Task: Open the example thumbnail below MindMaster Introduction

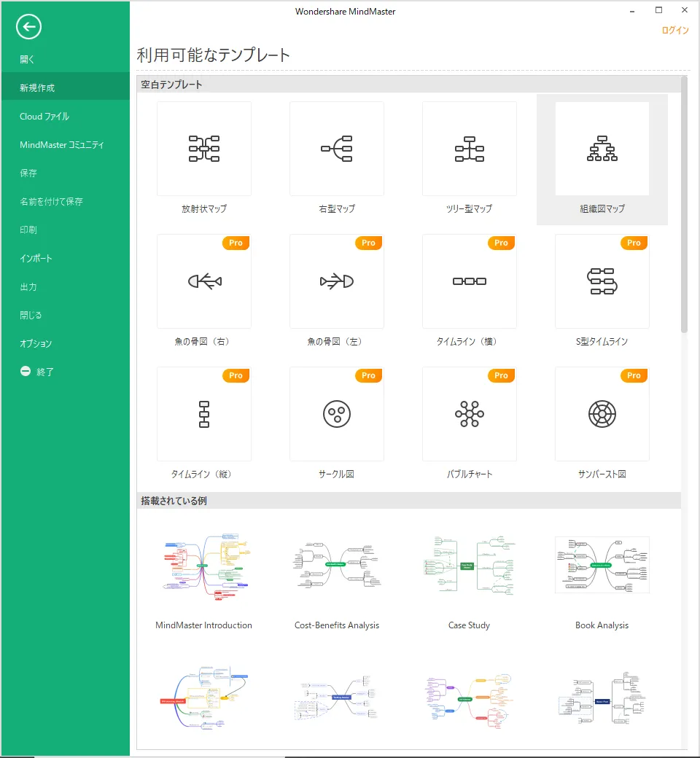Action: 204,698
